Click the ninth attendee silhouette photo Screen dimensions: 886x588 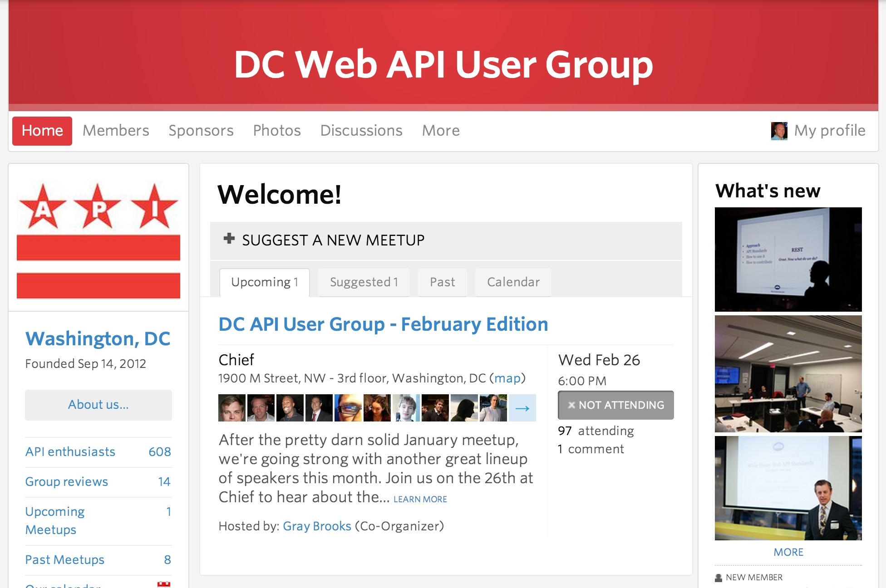(x=464, y=408)
